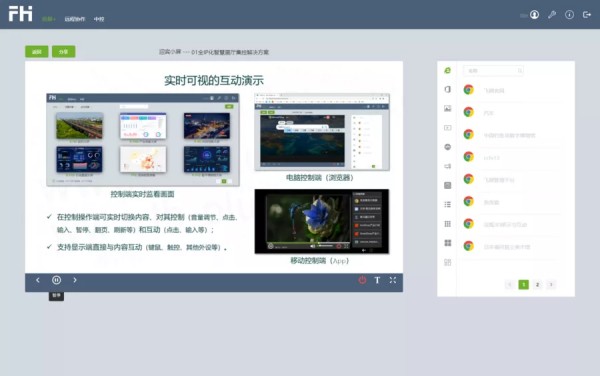Click the 迎宾小屏 breadcrumb link
This screenshot has height=376, width=600.
pyautogui.click(x=170, y=52)
